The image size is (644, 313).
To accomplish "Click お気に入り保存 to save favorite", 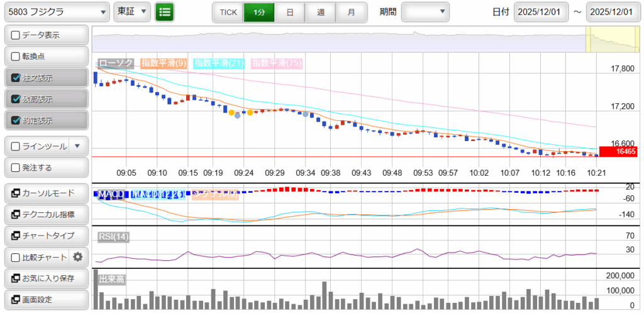I will tap(45, 278).
